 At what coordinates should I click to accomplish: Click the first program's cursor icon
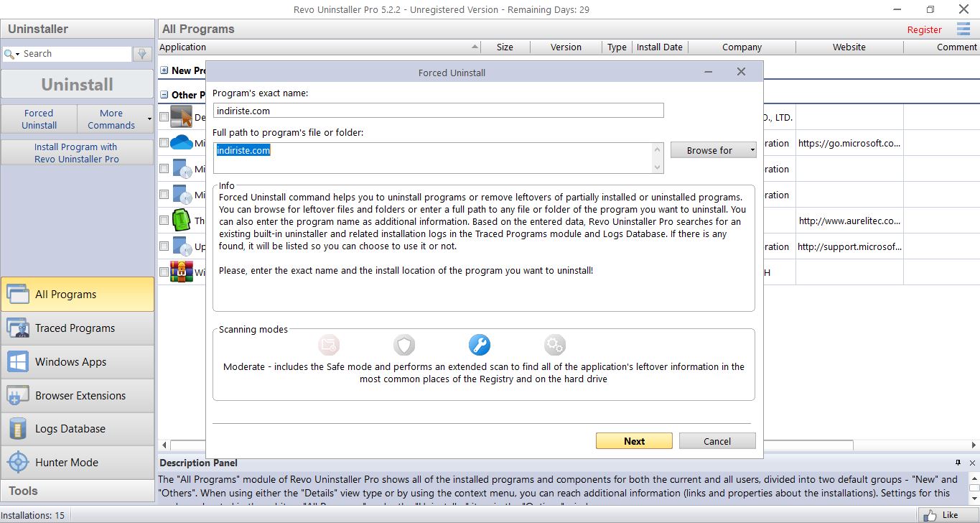coord(182,117)
